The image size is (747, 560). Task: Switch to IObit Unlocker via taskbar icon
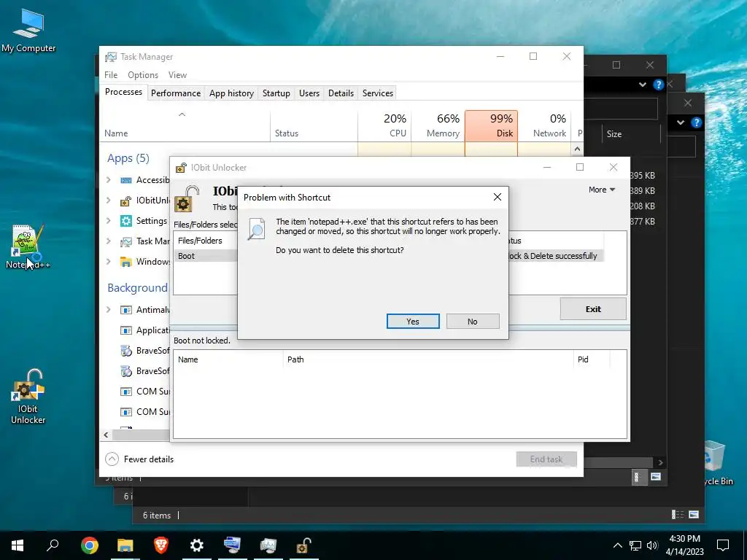point(304,545)
